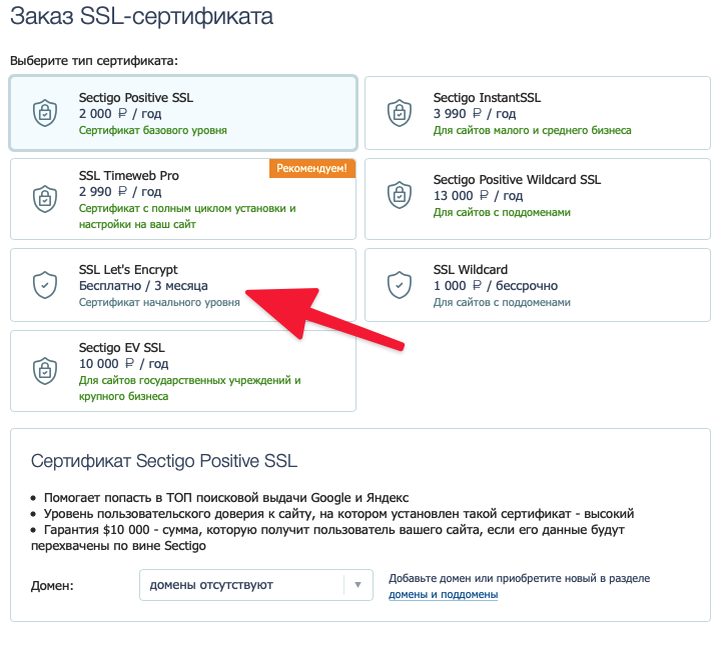Click Бесплатно / 3 месяца text
Screen dimensions: 727x646
coord(143,286)
